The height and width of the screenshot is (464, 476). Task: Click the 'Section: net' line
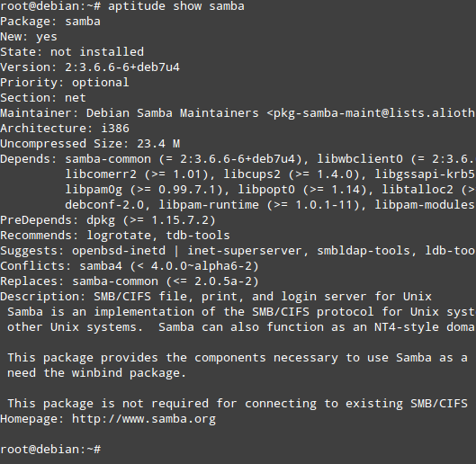click(43, 98)
